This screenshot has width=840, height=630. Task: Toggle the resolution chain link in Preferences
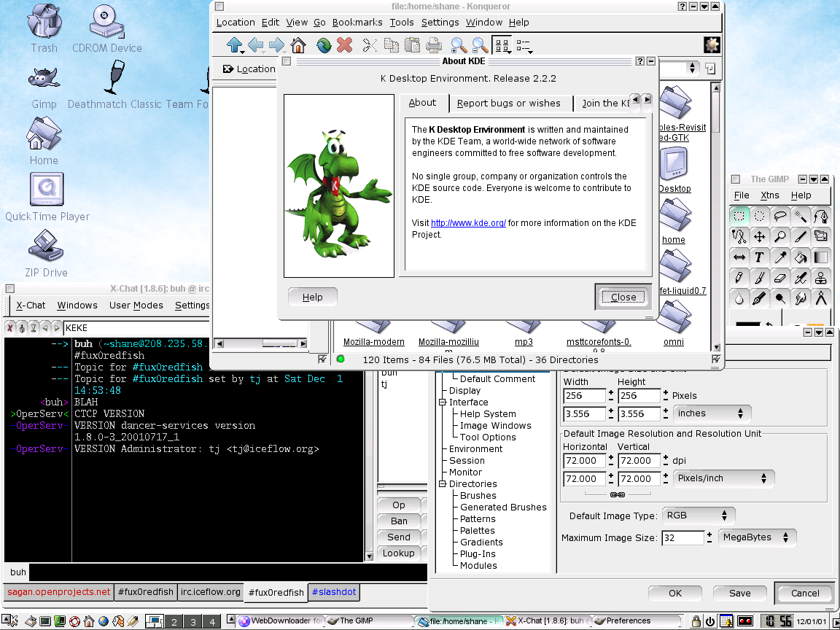[x=618, y=494]
